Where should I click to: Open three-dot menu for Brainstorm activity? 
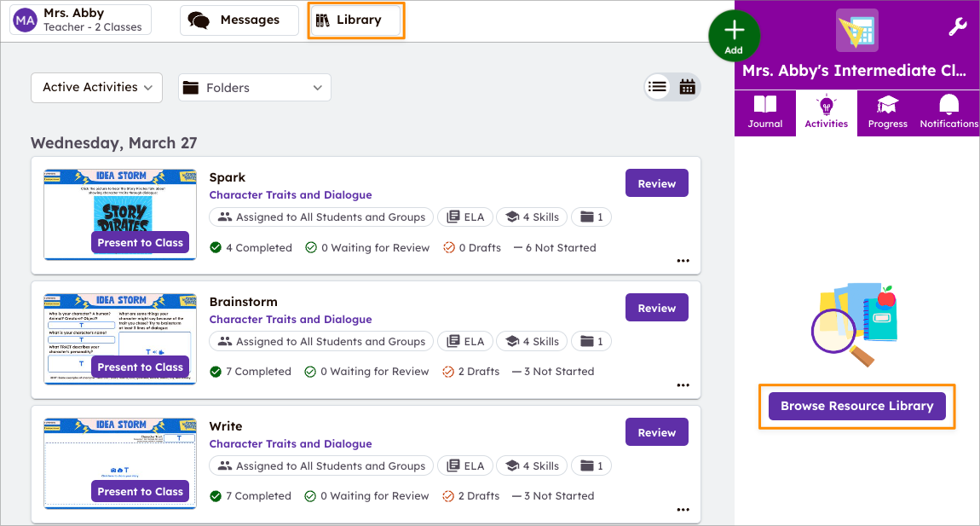pos(683,385)
